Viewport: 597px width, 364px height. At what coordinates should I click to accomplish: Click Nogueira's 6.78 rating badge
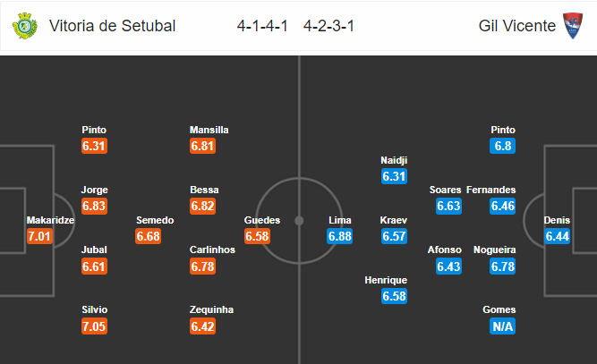(x=503, y=267)
